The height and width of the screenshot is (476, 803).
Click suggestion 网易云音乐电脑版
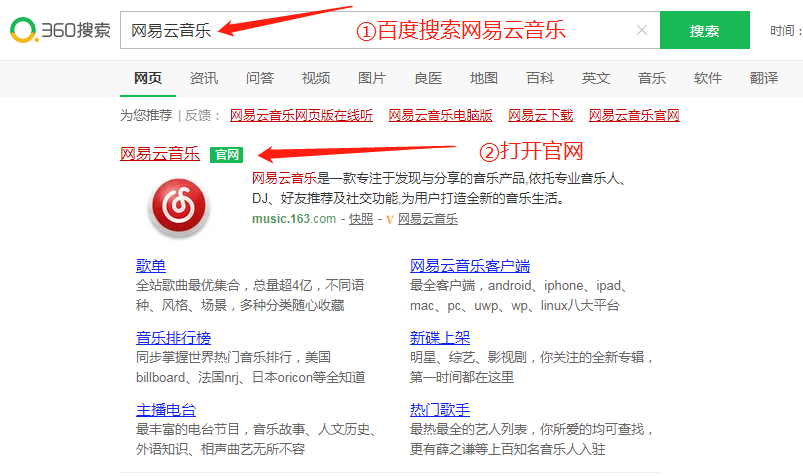(440, 116)
